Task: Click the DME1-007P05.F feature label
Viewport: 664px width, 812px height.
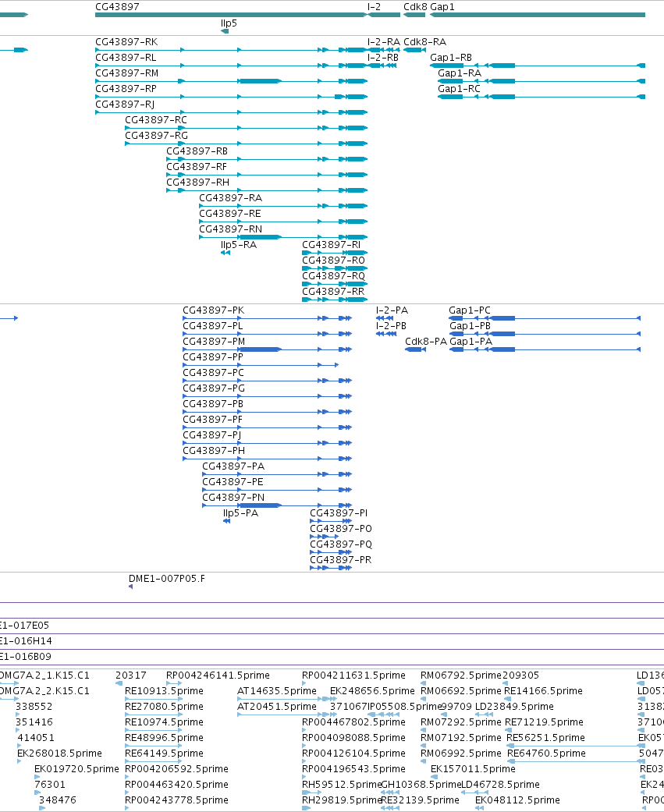Action: tap(167, 579)
